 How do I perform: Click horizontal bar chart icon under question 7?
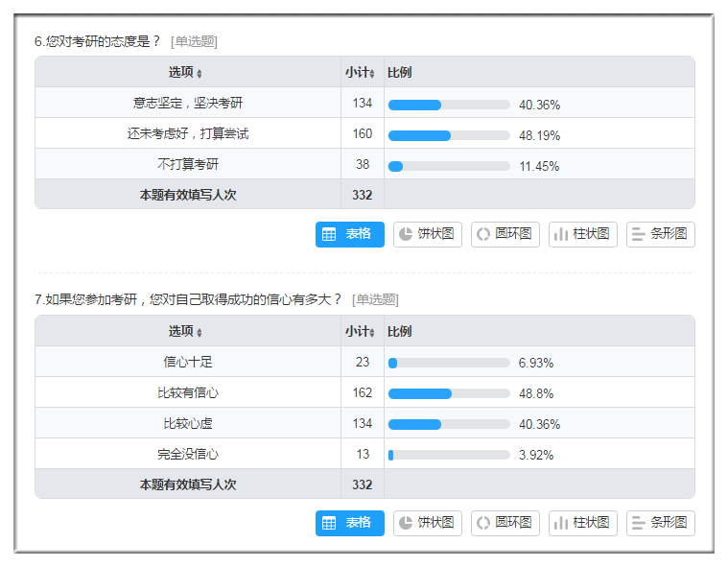(639, 523)
